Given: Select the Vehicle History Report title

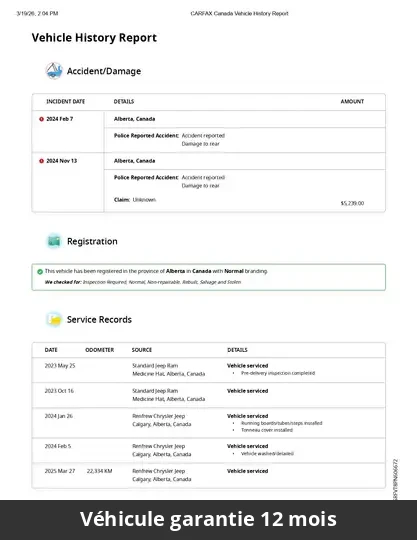Looking at the screenshot, I should coord(94,38).
